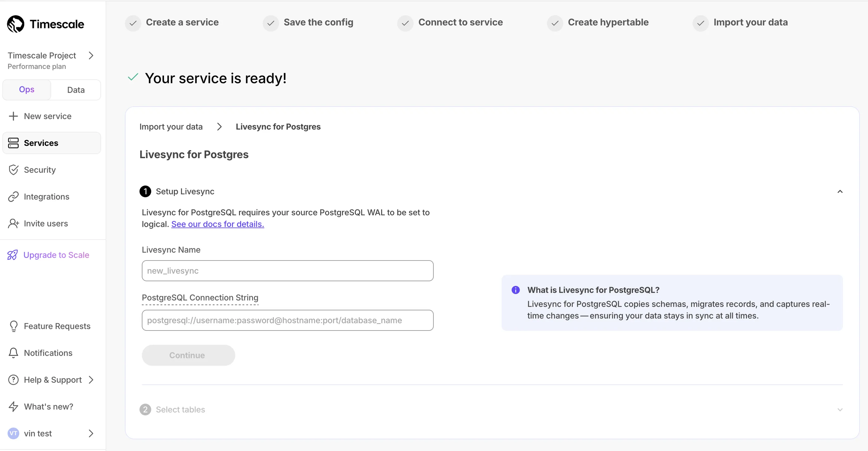Click the VT user avatar
Viewport: 868px width, 451px height.
[x=13, y=433]
